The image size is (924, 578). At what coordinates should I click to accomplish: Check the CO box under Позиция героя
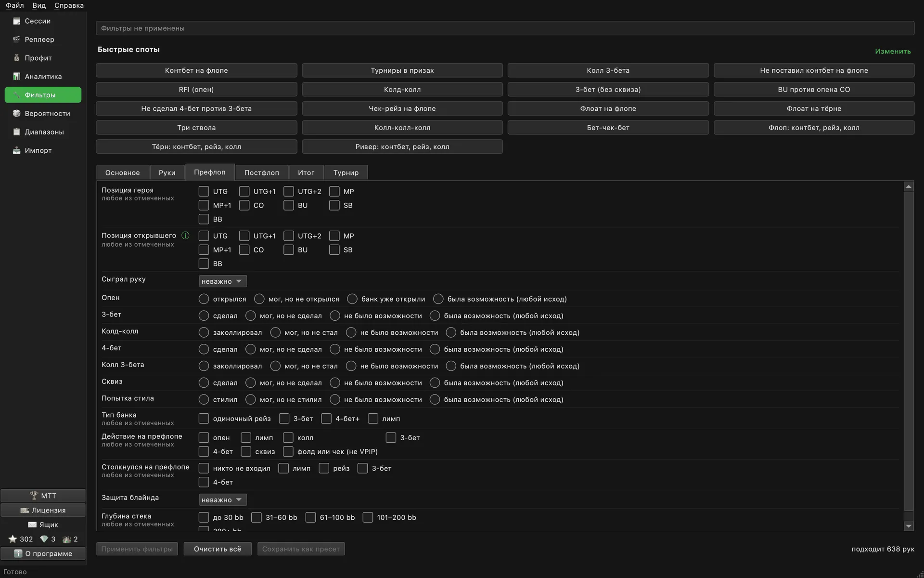(244, 206)
